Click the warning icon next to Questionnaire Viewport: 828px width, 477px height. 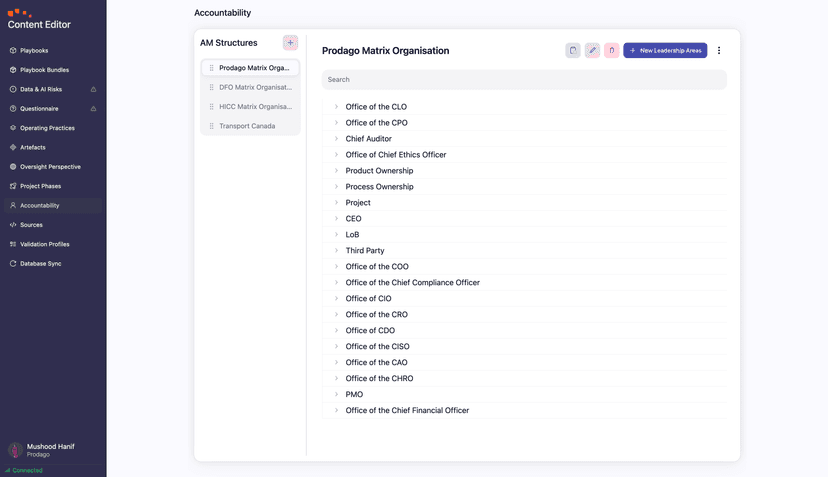[94, 109]
